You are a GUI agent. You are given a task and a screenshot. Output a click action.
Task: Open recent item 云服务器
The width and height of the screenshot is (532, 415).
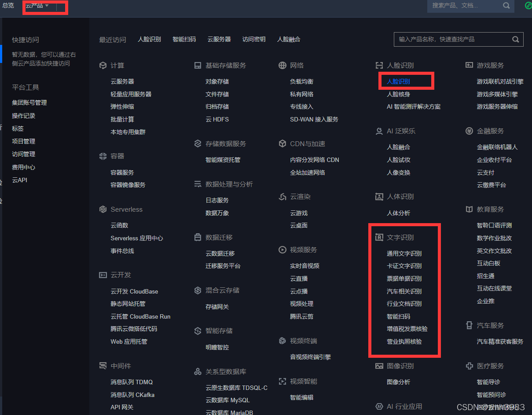[219, 39]
